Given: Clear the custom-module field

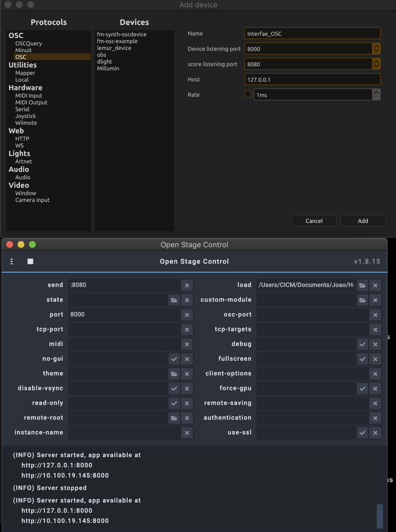Looking at the screenshot, I should [x=375, y=300].
